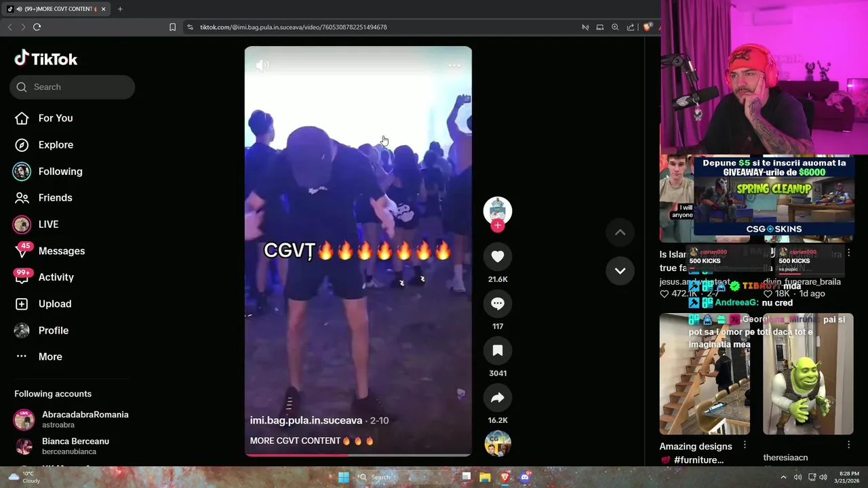868x488 pixels.
Task: Open File Explorer from the taskbar
Action: pyautogui.click(x=485, y=477)
